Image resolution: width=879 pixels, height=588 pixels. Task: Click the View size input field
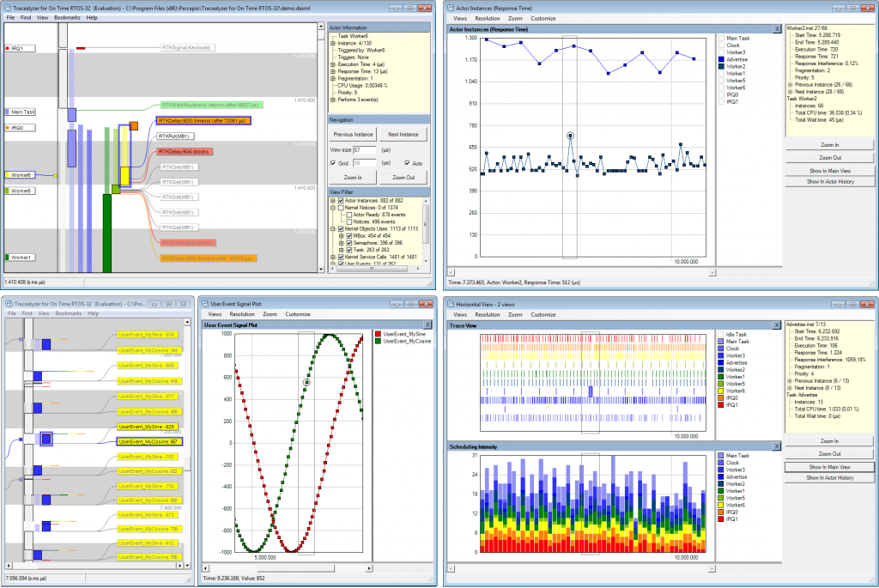click(365, 150)
